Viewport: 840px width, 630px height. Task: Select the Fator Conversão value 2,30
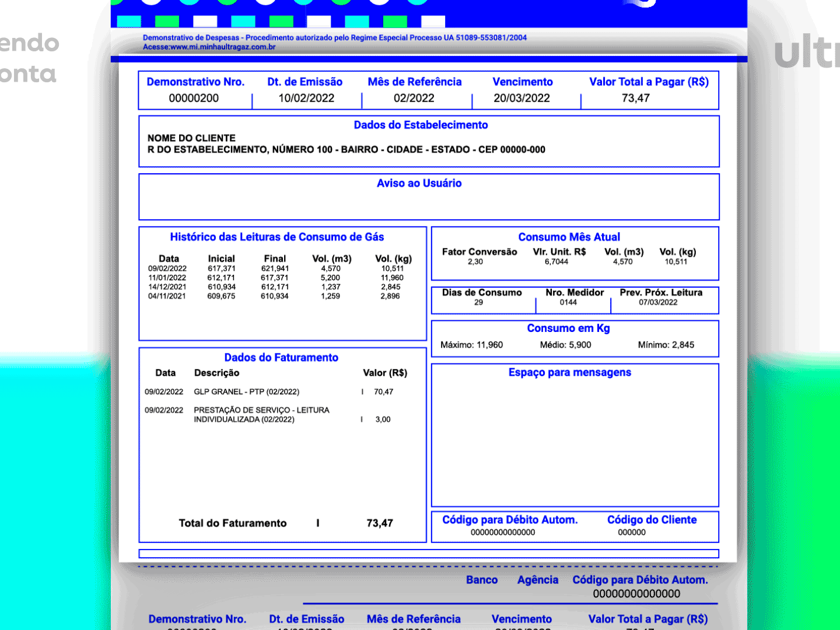tap(475, 262)
